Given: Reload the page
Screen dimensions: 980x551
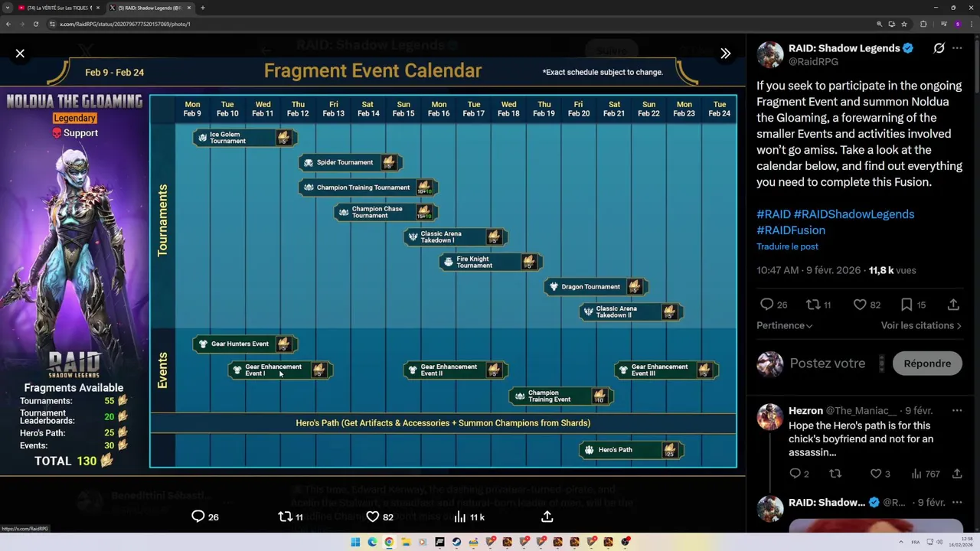Looking at the screenshot, I should 35,24.
